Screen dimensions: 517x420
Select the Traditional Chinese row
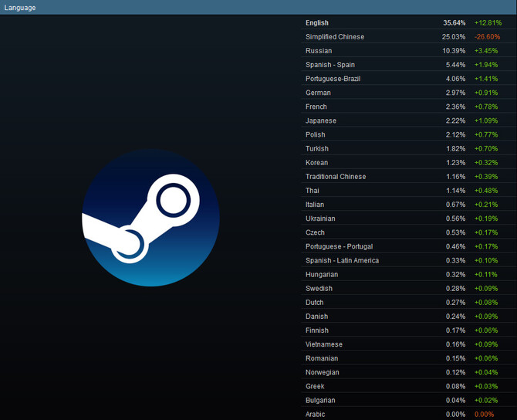point(409,177)
